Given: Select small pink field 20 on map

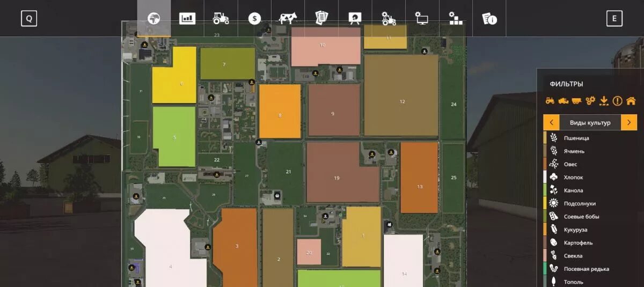Looking at the screenshot, I should tap(309, 252).
